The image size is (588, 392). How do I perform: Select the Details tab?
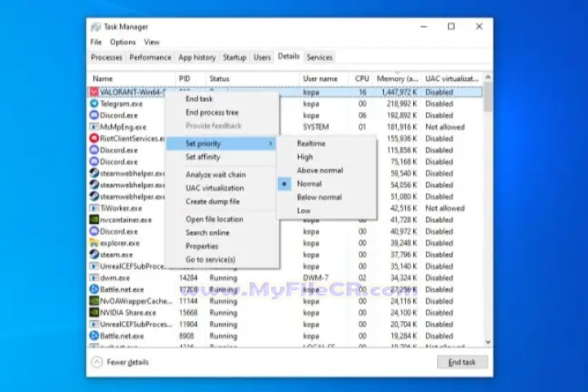tap(288, 56)
